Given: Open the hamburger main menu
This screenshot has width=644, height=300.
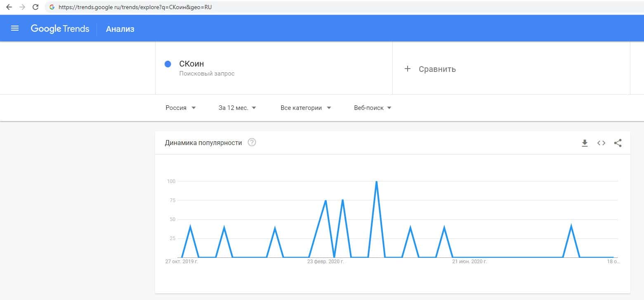Looking at the screenshot, I should tap(15, 29).
